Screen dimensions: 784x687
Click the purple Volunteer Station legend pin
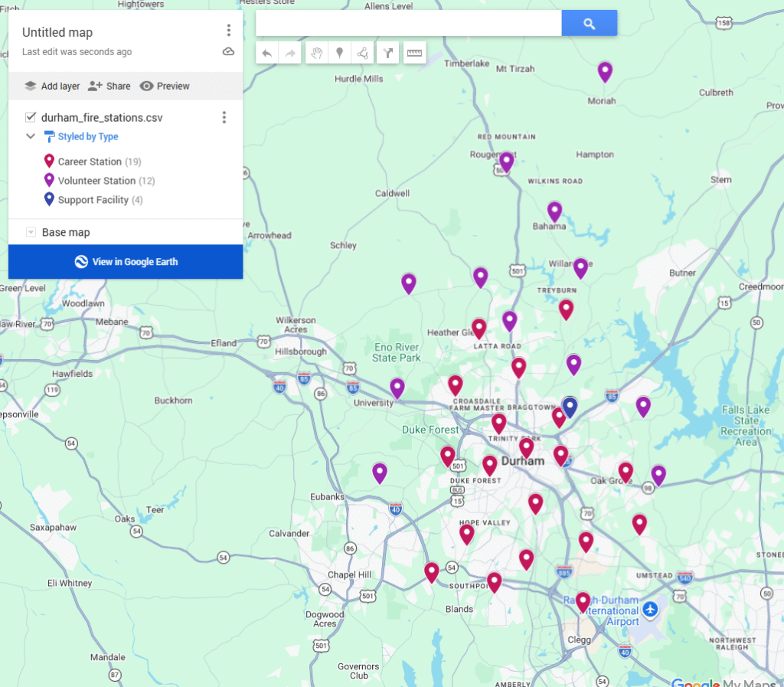(x=49, y=179)
